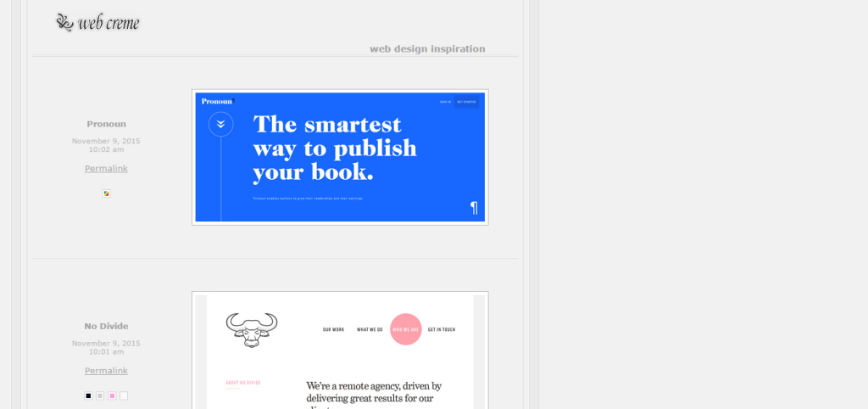Screen dimensions: 868x409
Task: Click the bull head logo in the No Divide screenshot
Action: (x=251, y=329)
